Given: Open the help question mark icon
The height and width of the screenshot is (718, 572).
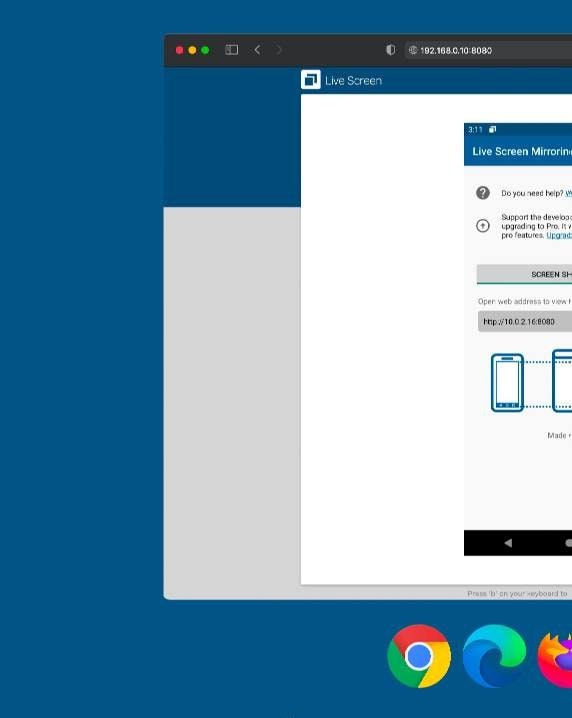Looking at the screenshot, I should click(483, 193).
